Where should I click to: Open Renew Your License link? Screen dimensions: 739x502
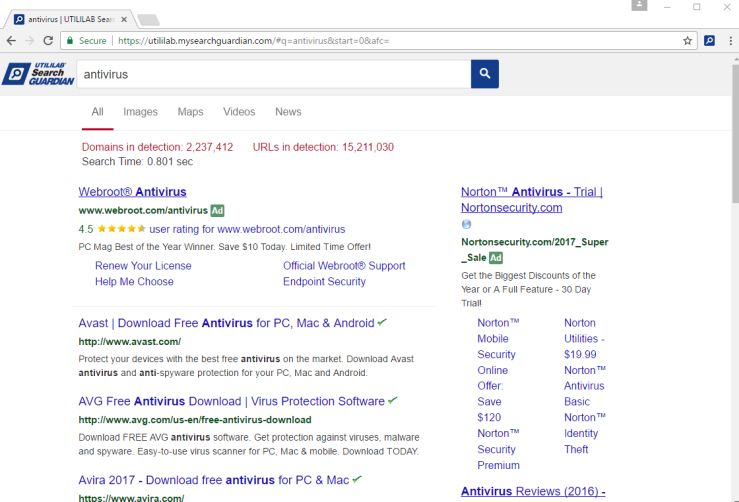[x=143, y=265]
